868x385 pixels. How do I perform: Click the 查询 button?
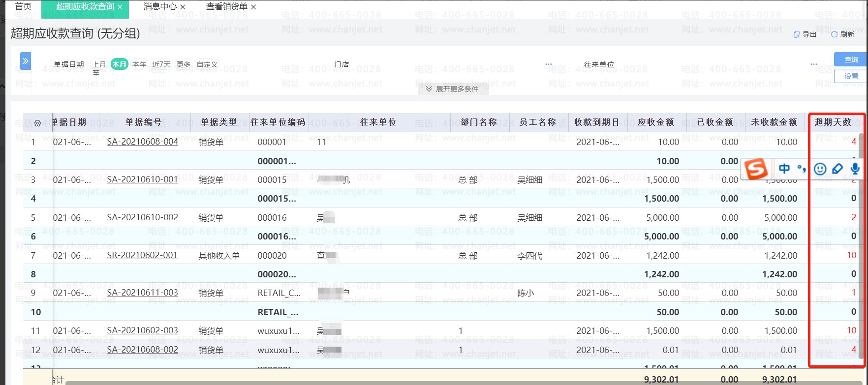(x=851, y=59)
